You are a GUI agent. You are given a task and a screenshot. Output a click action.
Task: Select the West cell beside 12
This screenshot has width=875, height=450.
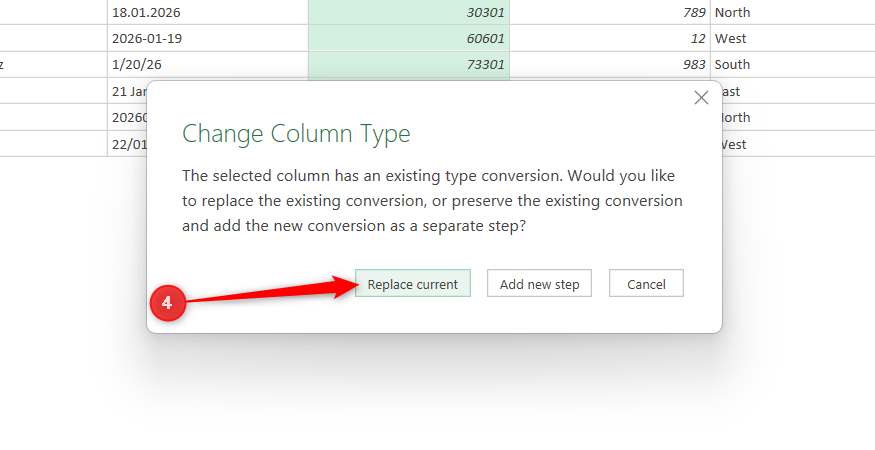[x=792, y=39]
